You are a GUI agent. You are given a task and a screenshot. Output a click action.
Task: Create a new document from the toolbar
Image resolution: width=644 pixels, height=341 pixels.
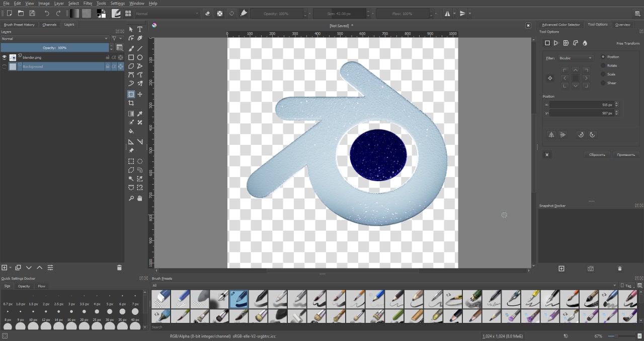point(9,13)
